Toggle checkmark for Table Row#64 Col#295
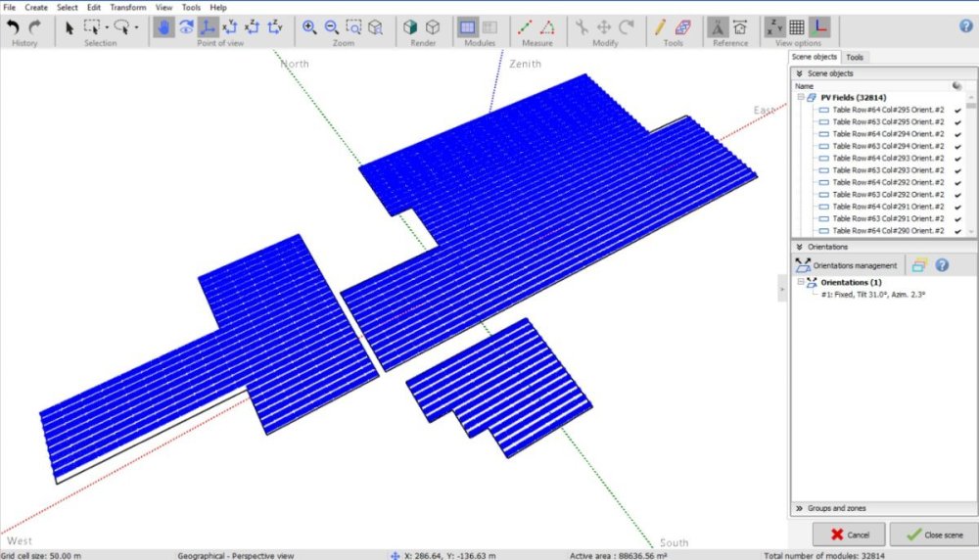The width and height of the screenshot is (979, 560). [957, 110]
